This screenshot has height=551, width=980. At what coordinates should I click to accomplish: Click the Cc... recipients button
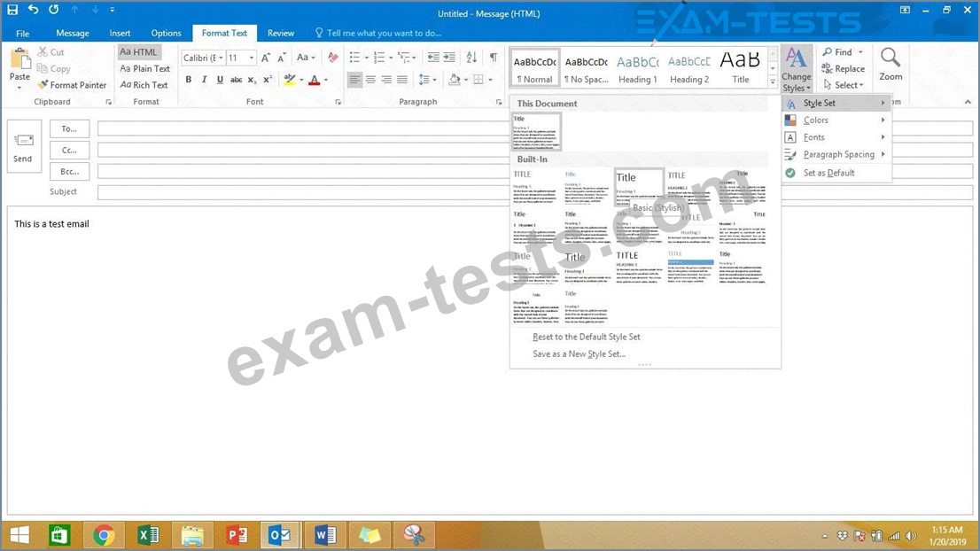click(69, 150)
